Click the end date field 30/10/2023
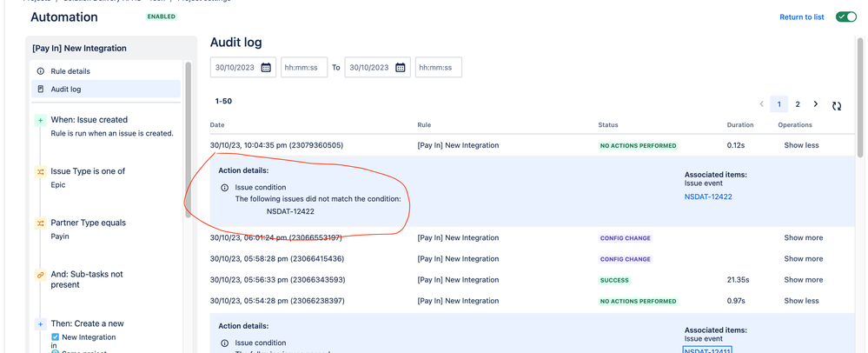This screenshot has width=868, height=353. [378, 68]
